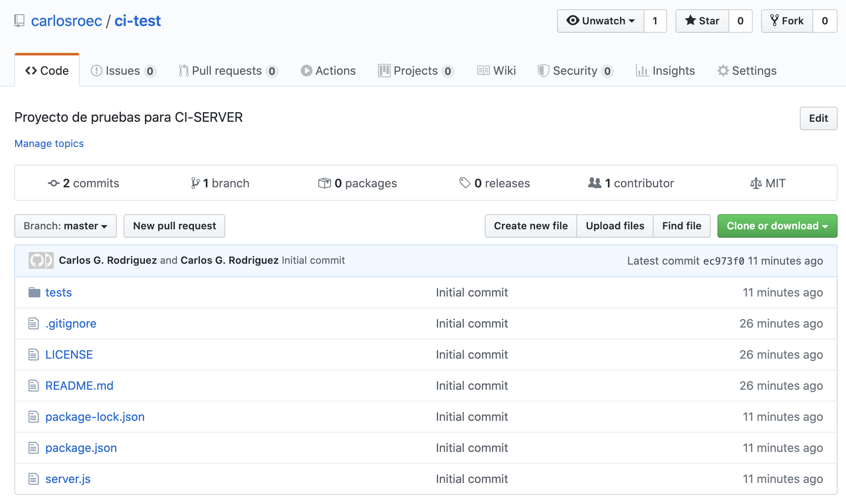Click the MIT license scale icon

tap(756, 183)
